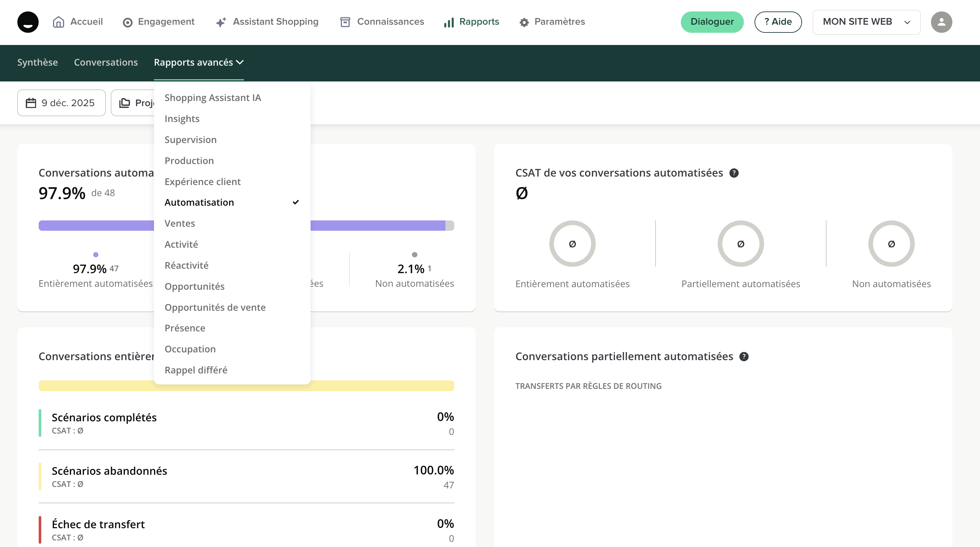This screenshot has width=980, height=547.
Task: Click help icon beside partiellement automatisées
Action: pyautogui.click(x=743, y=357)
